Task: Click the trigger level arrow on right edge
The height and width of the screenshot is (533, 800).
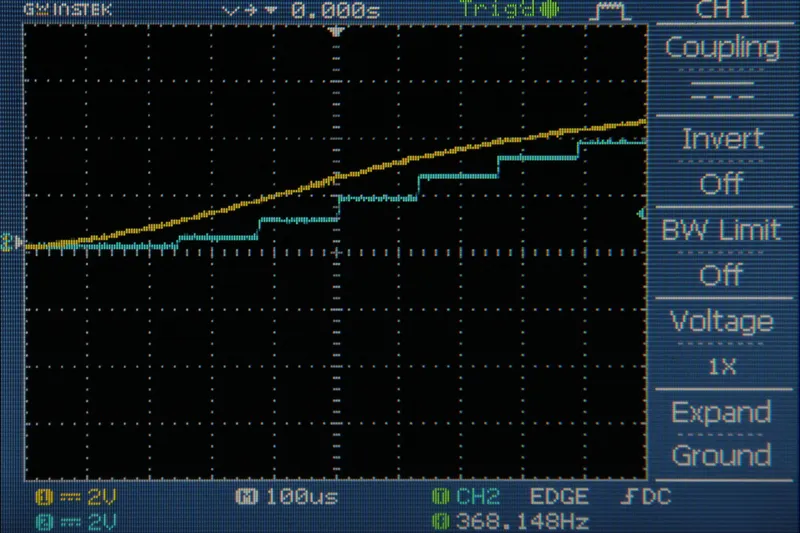Action: click(641, 214)
